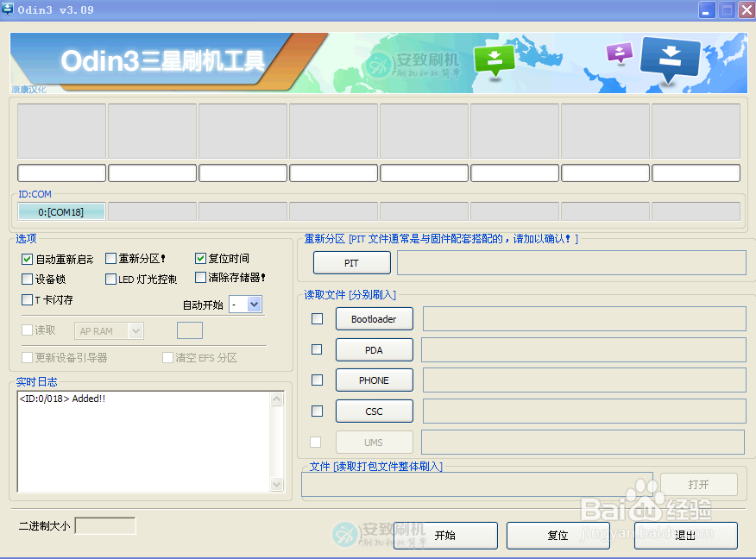Viewport: 756px width, 559px height.
Task: Toggle the 自动重新启动 checkbox
Action: point(27,260)
